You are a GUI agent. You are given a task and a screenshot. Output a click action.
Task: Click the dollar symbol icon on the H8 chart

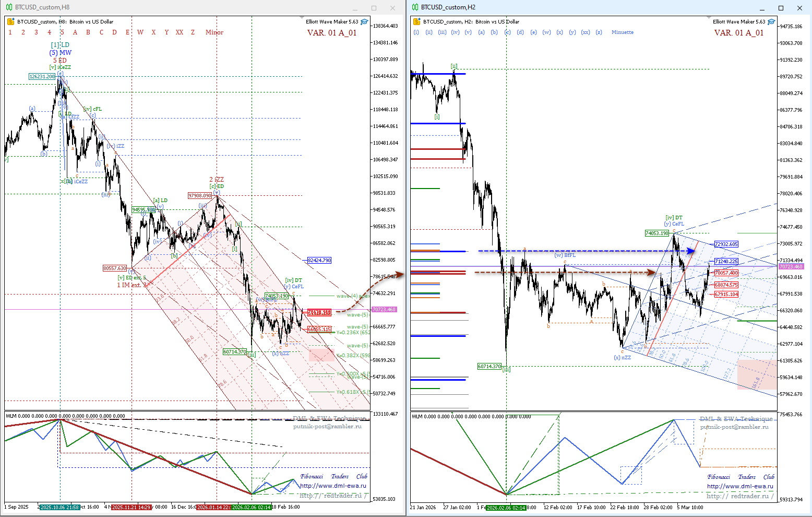click(x=10, y=22)
